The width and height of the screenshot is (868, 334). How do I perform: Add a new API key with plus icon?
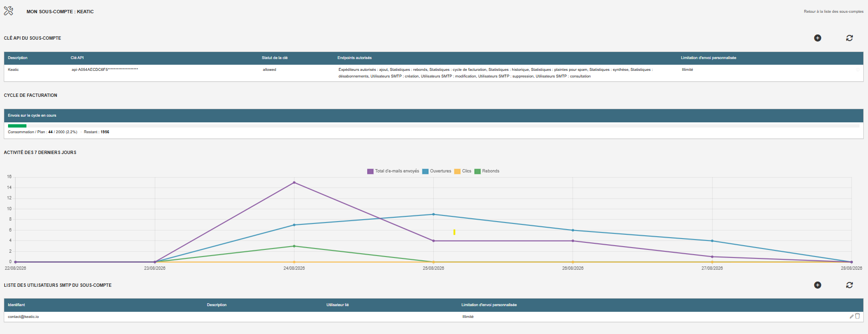coord(817,38)
